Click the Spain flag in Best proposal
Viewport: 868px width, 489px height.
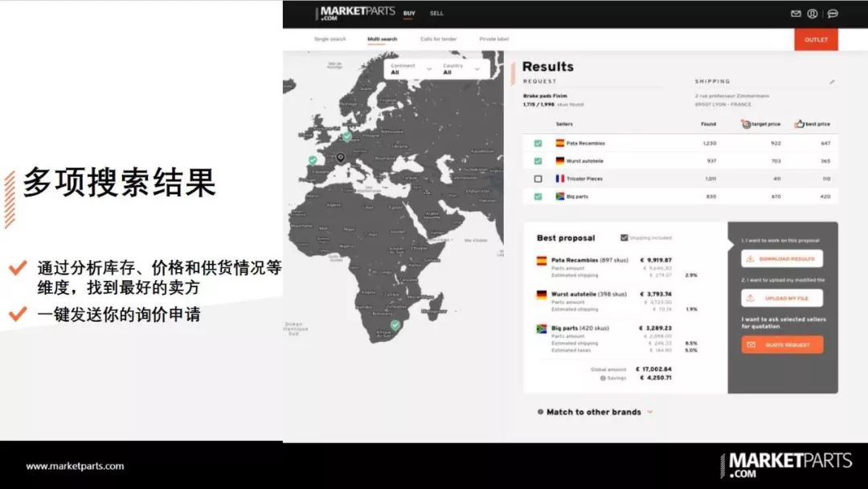pyautogui.click(x=542, y=261)
